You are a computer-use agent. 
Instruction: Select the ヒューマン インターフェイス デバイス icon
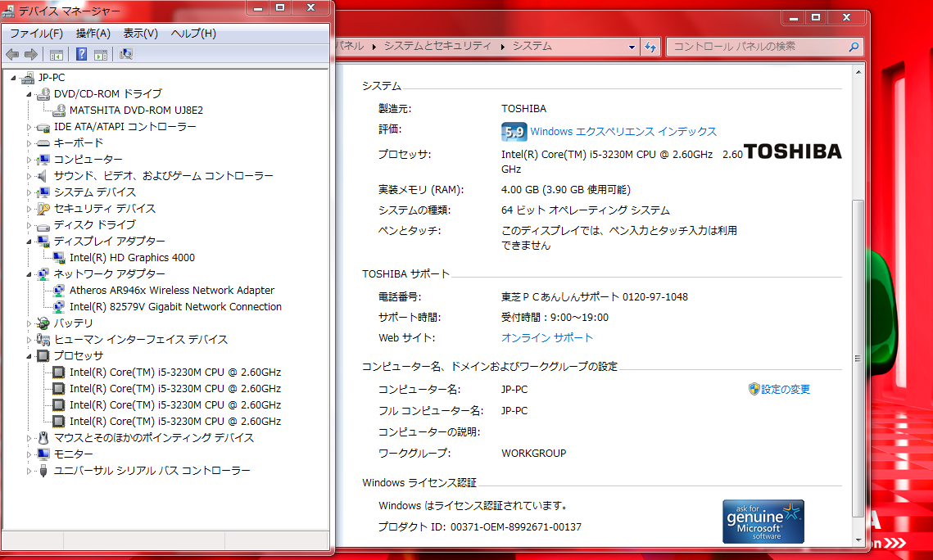(43, 340)
